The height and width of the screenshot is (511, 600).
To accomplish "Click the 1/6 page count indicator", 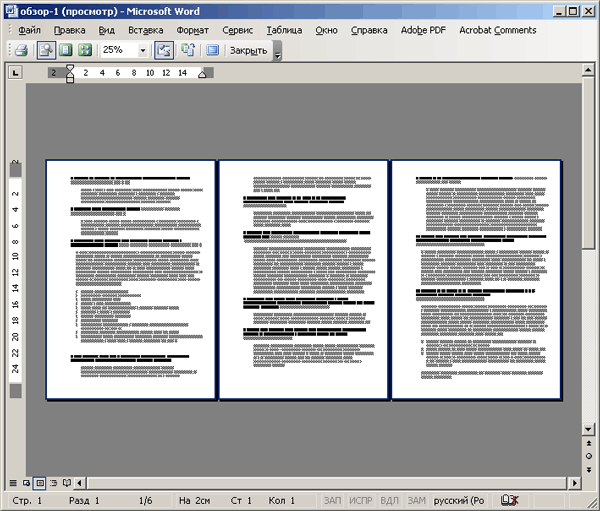I will click(x=145, y=500).
